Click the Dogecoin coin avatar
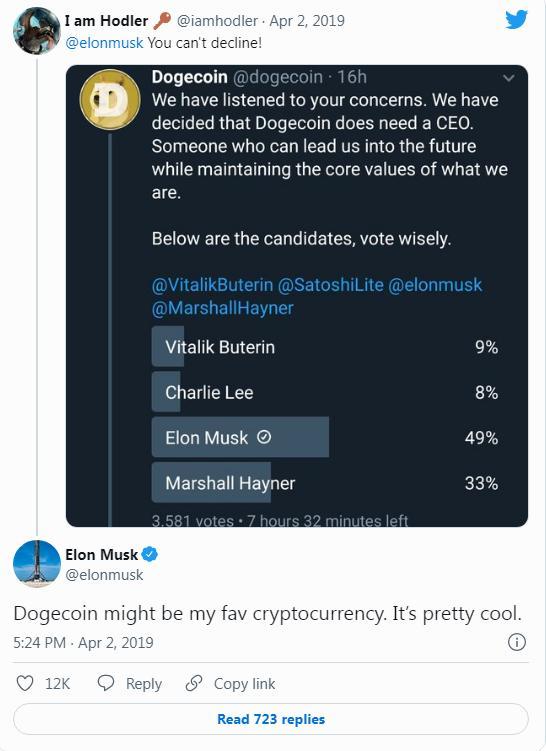Screen dimensions: 546x751 pyautogui.click(x=110, y=99)
